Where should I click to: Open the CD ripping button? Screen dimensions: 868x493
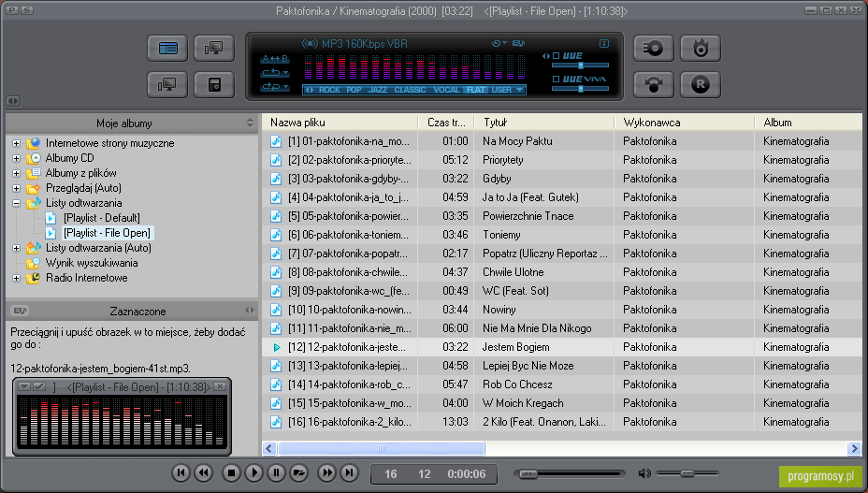654,49
